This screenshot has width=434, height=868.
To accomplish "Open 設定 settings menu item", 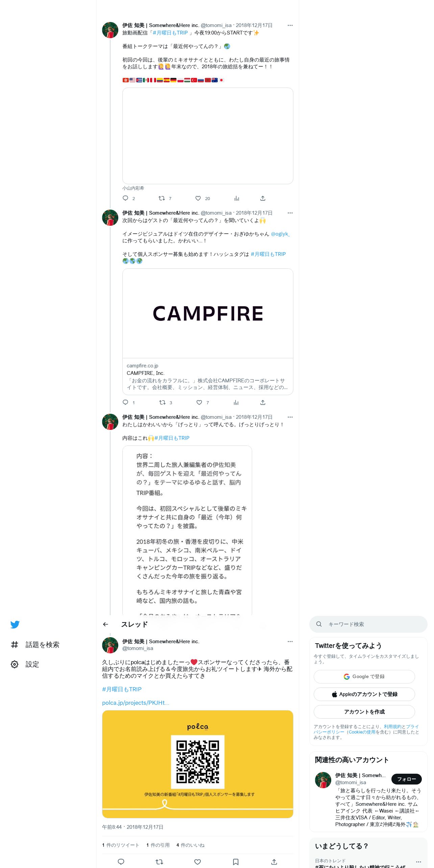I will coord(25,664).
